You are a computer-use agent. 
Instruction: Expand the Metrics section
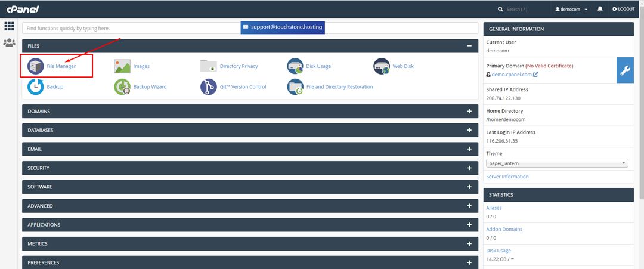(x=469, y=243)
